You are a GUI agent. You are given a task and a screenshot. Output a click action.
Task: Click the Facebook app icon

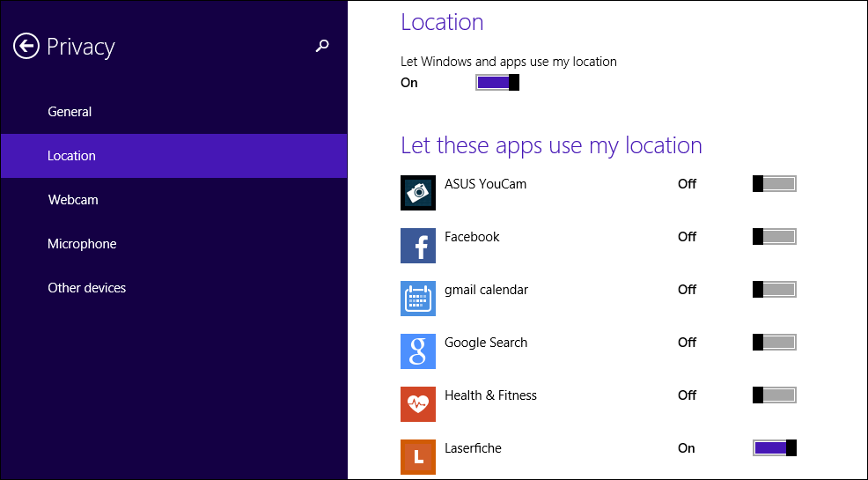(418, 245)
